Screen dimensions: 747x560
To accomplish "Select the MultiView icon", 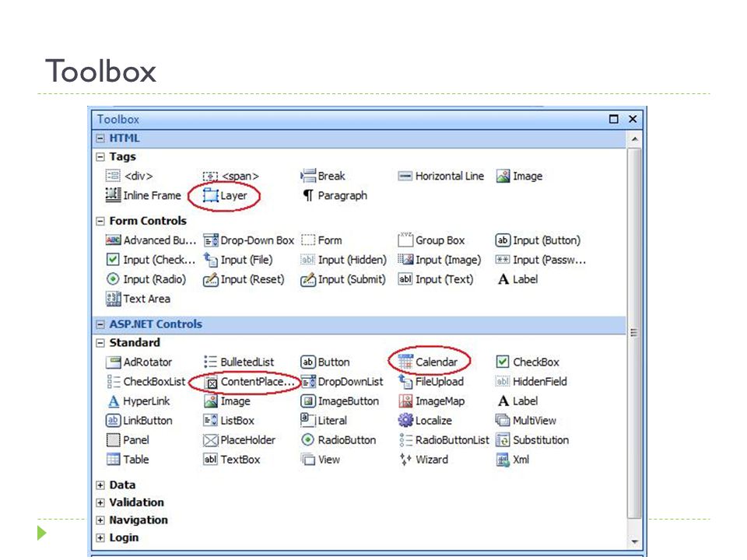I will point(503,421).
